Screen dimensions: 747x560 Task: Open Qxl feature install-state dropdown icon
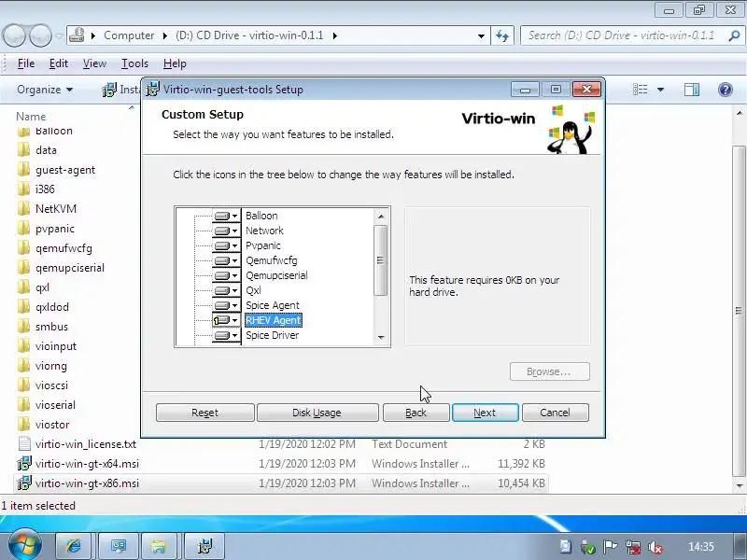click(226, 290)
